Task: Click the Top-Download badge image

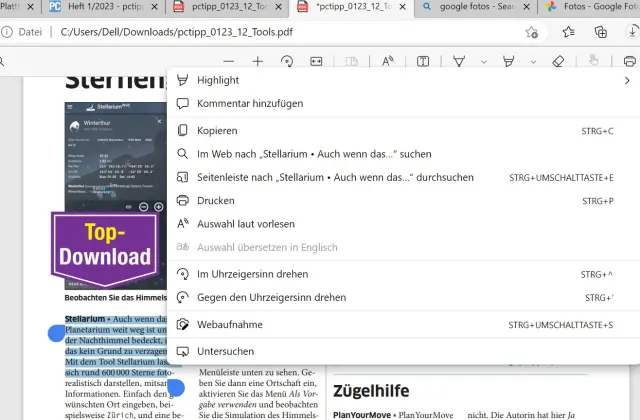Action: pos(104,245)
